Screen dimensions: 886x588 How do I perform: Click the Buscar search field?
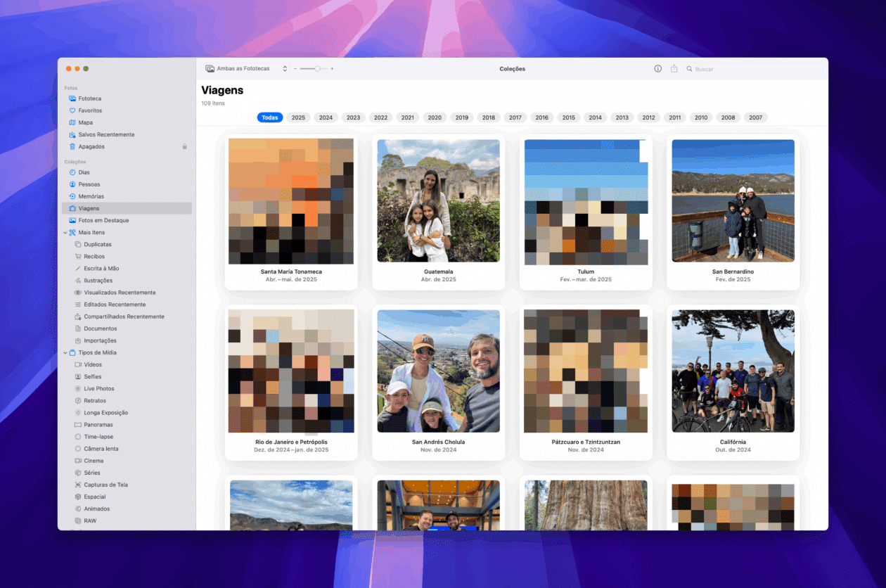(754, 69)
